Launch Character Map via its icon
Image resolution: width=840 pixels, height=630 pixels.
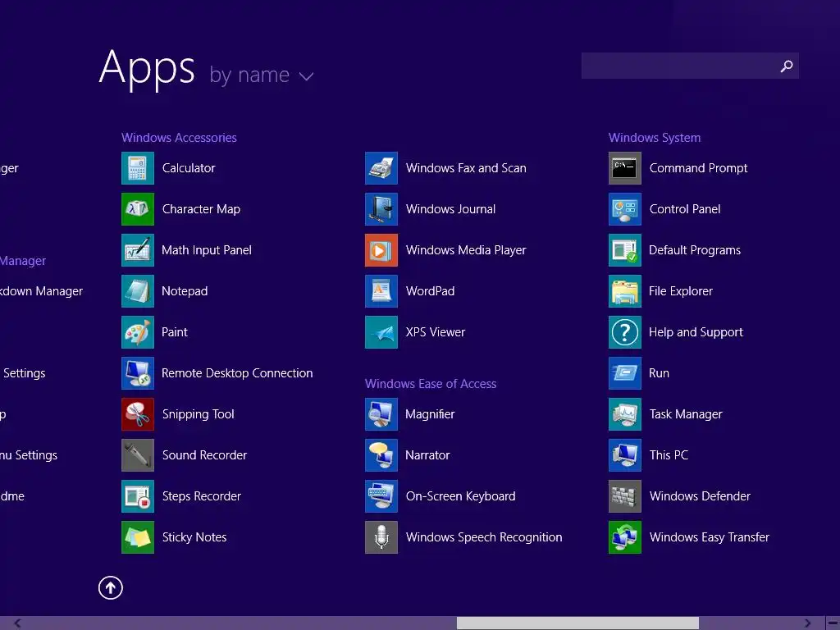[138, 209]
